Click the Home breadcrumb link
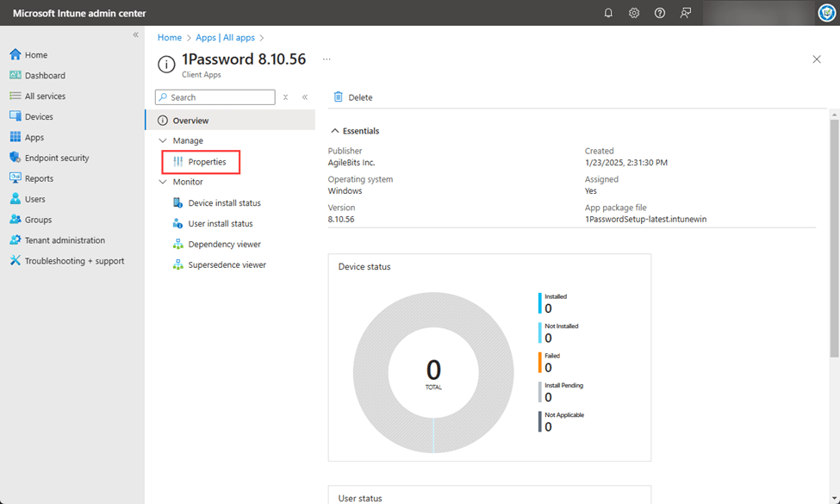Viewport: 840px width, 504px height. (x=170, y=38)
